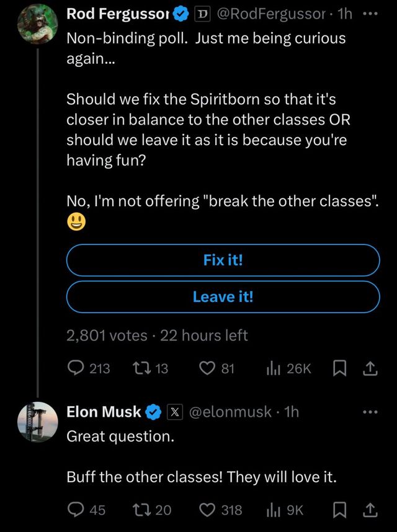Reply to Elon Musk's tweet

tap(76, 510)
